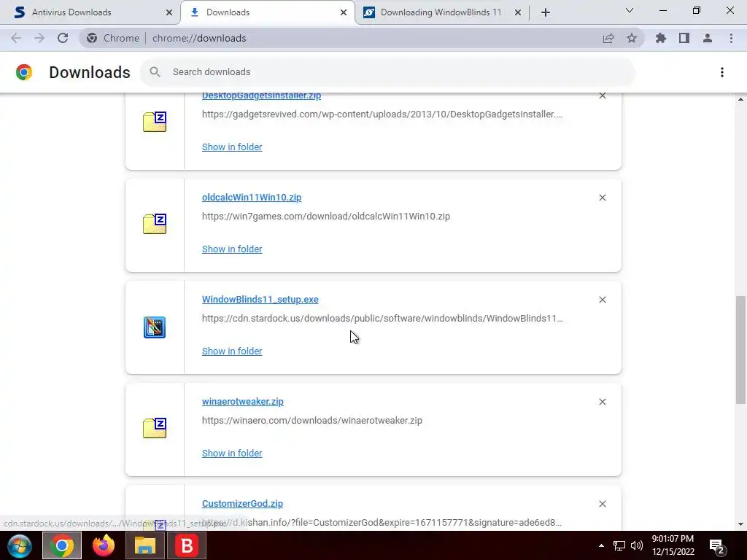Remove WindowBlinds11_setup.exe from the list
The width and height of the screenshot is (747, 560).
point(602,300)
